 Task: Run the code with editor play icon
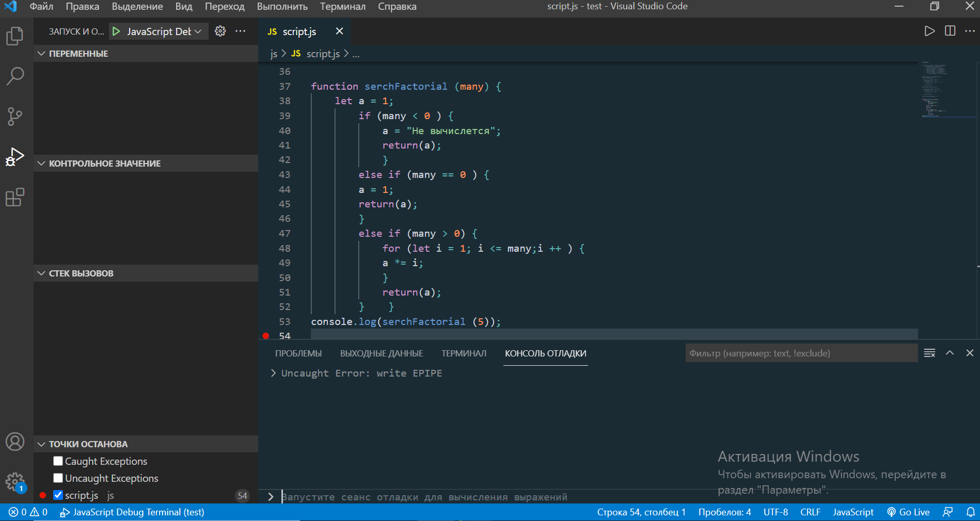(x=929, y=31)
